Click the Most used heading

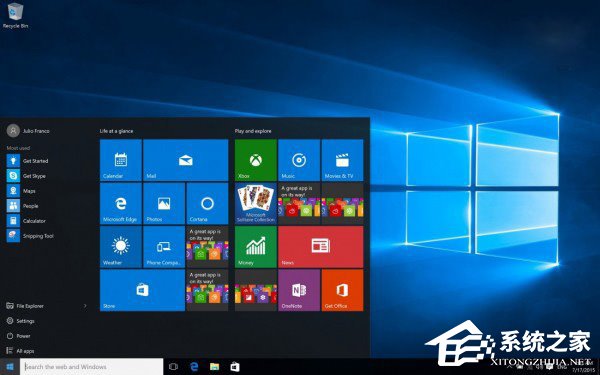tap(18, 148)
